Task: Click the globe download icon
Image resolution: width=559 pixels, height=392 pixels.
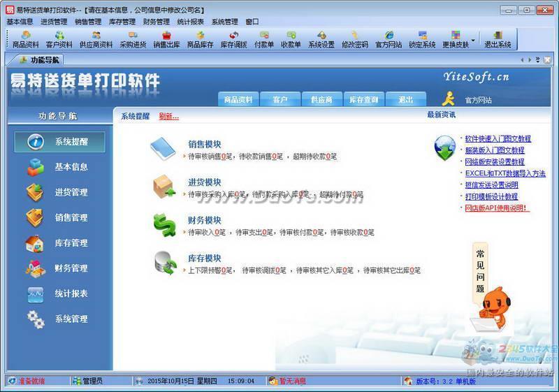Action: point(444,148)
